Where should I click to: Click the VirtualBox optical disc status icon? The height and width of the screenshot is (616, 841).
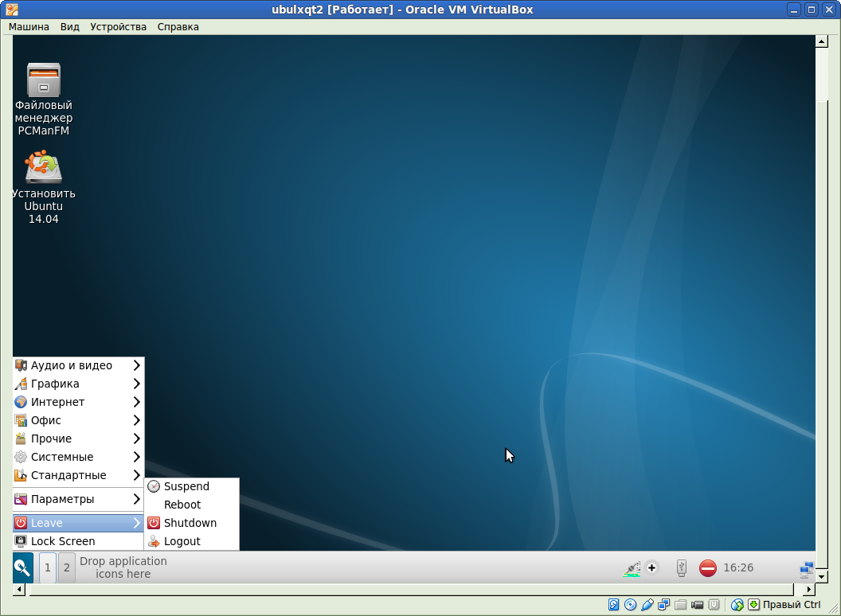[630, 605]
